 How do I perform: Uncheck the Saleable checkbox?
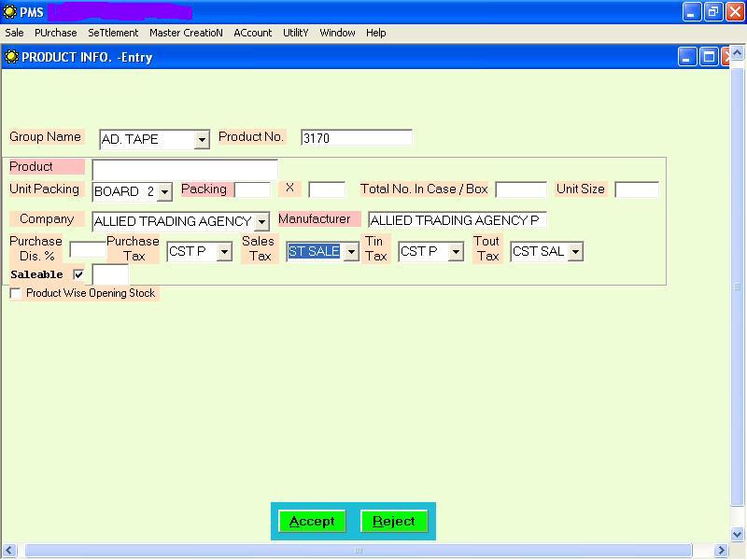[78, 274]
